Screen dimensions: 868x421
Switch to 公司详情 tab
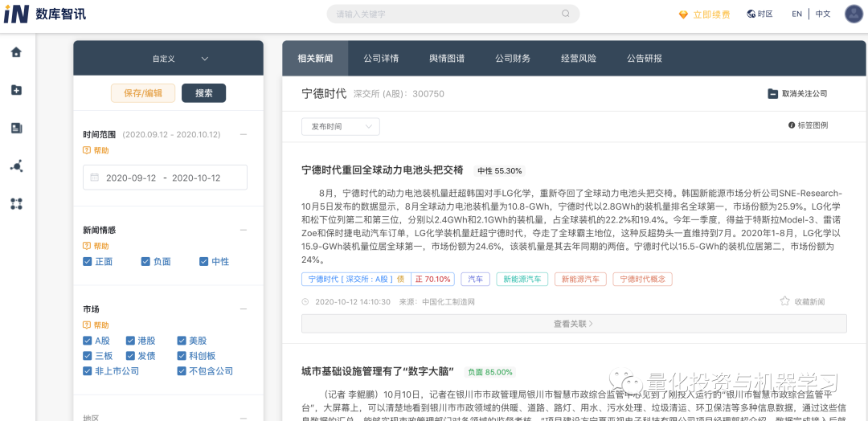click(x=381, y=58)
